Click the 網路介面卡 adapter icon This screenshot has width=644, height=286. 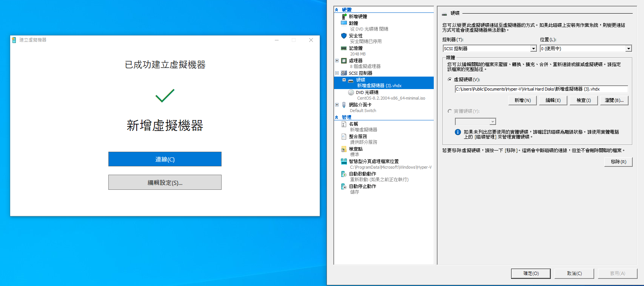tap(344, 105)
